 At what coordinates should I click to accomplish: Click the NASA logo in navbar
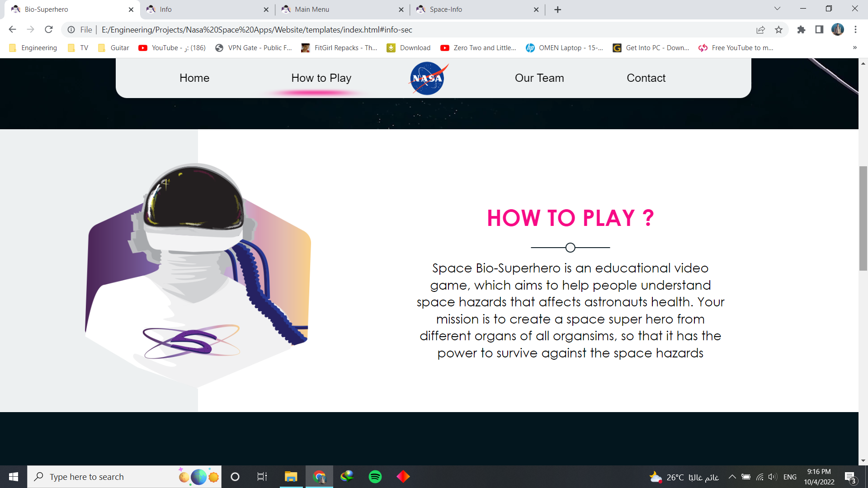[x=428, y=78]
